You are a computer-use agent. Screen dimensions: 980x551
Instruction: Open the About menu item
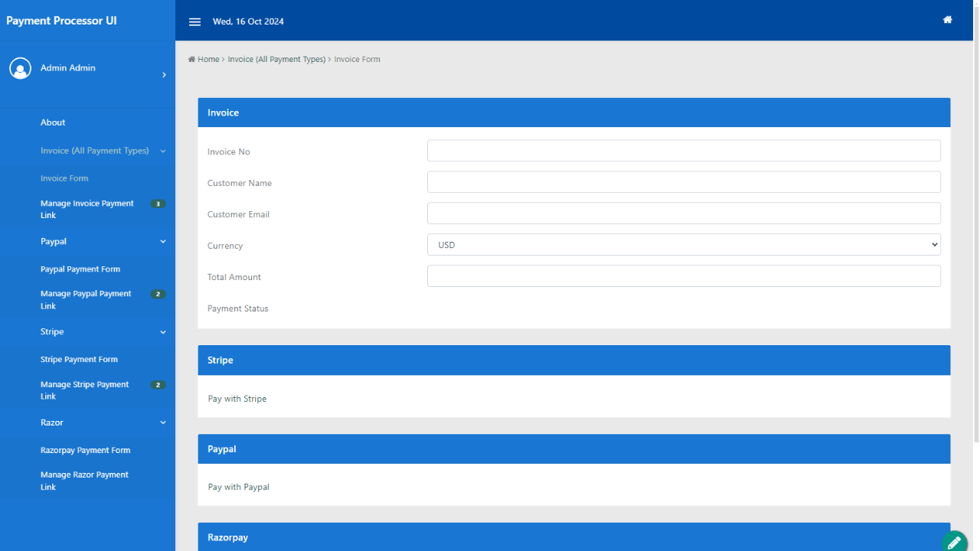(53, 122)
